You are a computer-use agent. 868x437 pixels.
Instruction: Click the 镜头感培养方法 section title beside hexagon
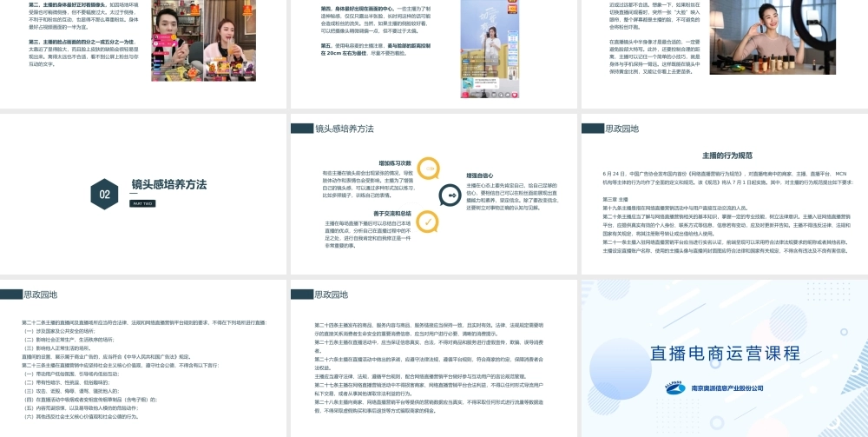coord(169,184)
